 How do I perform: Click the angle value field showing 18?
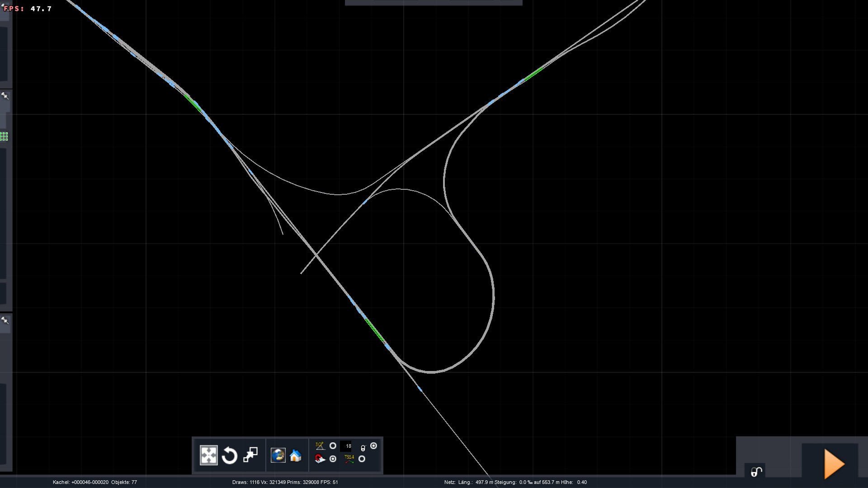pos(347,446)
